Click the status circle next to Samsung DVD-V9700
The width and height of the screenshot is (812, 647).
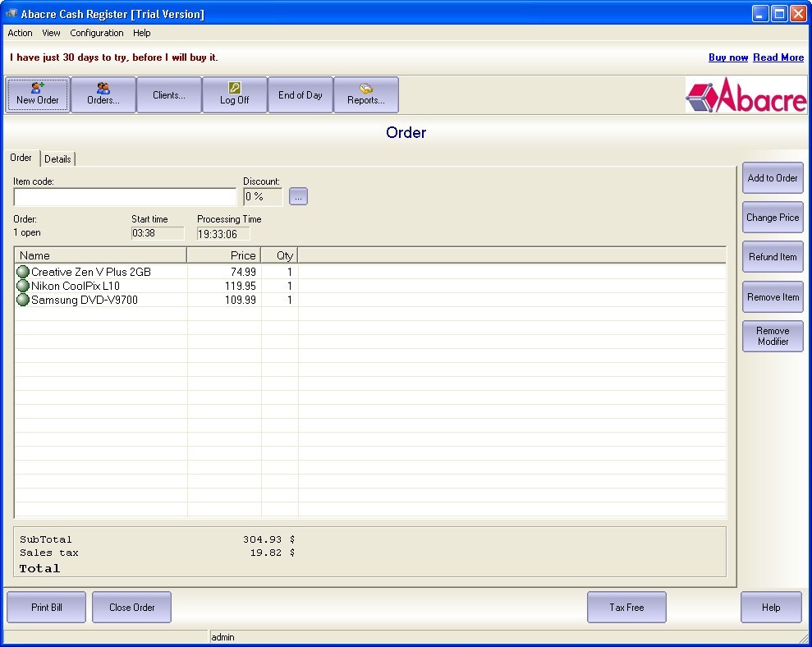(22, 301)
